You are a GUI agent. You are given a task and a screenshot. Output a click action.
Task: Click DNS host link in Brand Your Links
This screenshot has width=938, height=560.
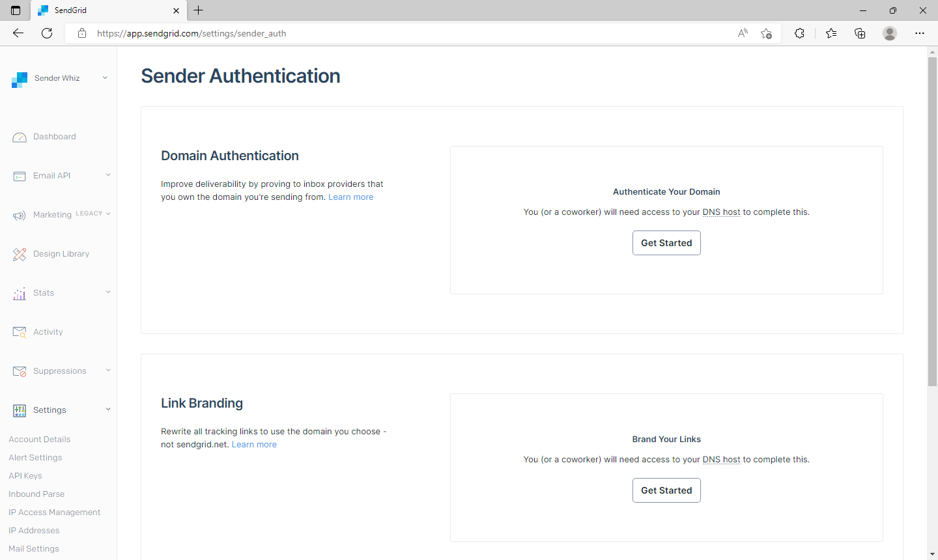click(721, 460)
